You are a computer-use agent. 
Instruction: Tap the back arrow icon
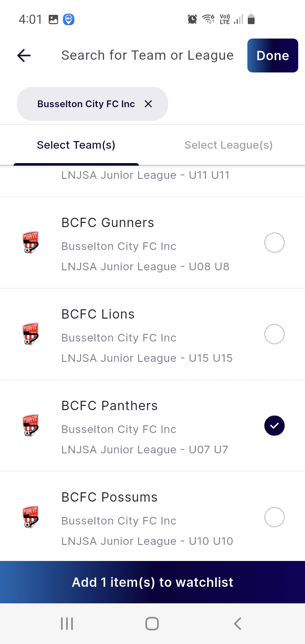[24, 56]
